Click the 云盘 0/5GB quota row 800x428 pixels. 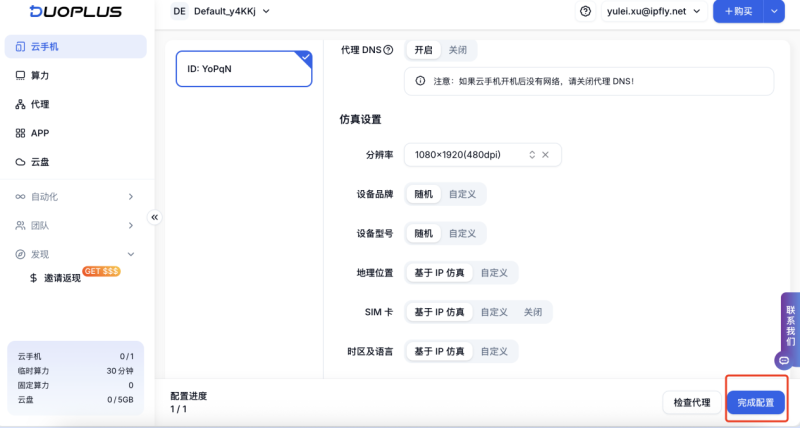76,399
